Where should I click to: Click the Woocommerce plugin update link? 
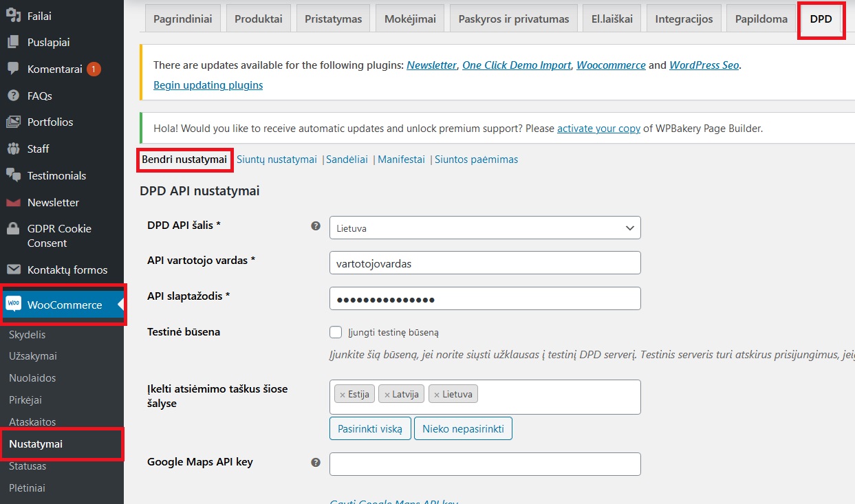point(611,65)
